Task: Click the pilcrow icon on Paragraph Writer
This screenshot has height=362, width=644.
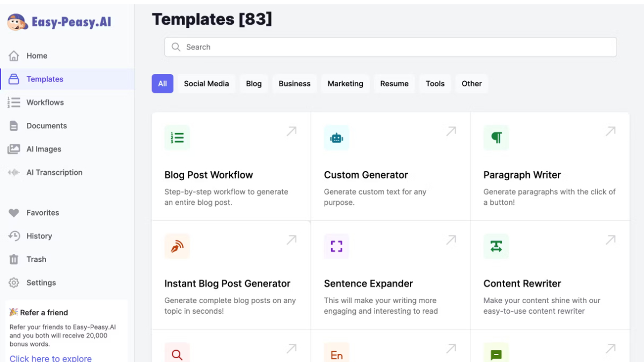Action: point(496,138)
